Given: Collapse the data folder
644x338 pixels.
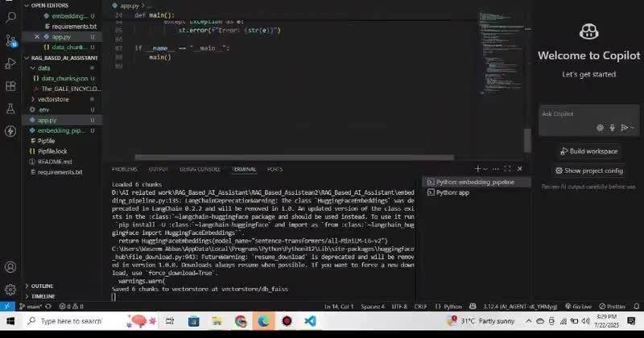Looking at the screenshot, I should coord(33,68).
